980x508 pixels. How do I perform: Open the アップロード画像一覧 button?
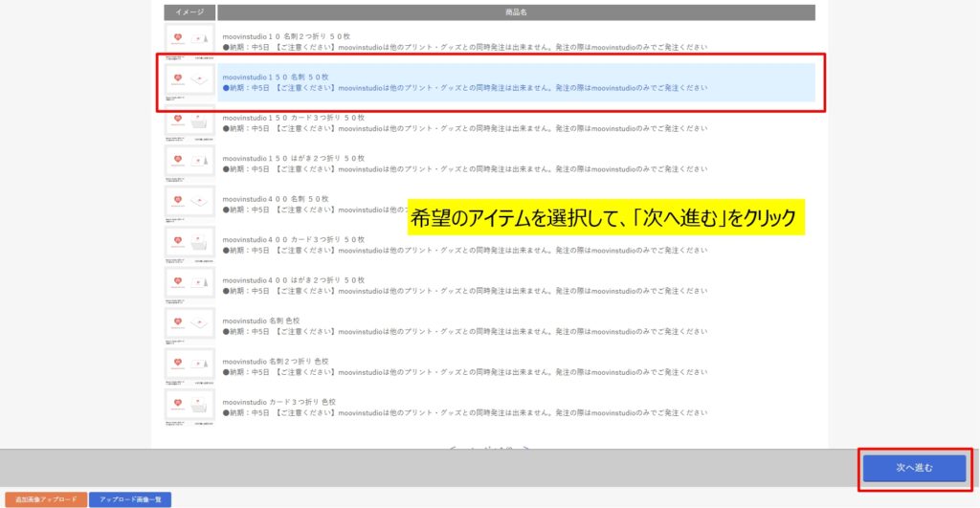tap(129, 499)
